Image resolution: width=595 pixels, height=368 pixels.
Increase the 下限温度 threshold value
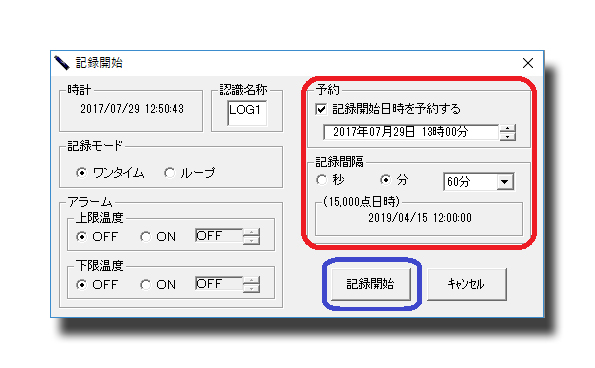tap(251, 280)
